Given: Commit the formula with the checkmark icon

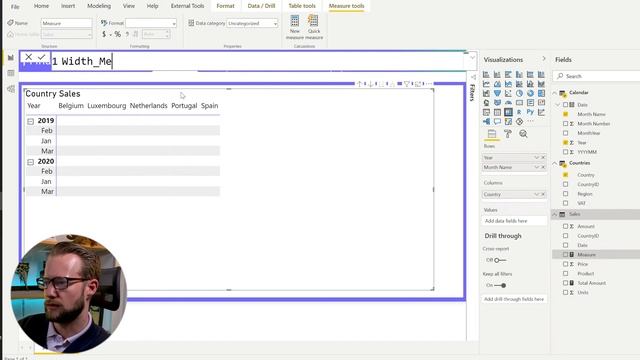Looking at the screenshot, I should pyautogui.click(x=41, y=57).
